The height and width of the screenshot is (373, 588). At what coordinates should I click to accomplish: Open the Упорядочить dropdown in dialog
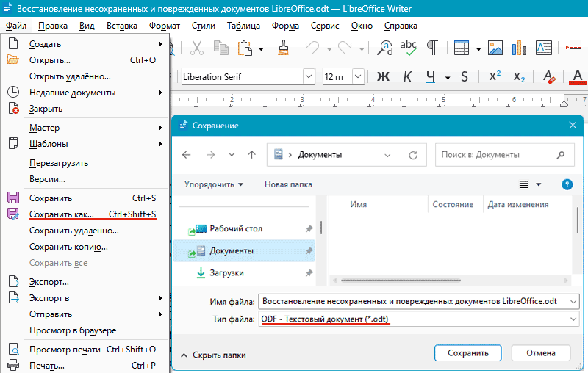214,184
